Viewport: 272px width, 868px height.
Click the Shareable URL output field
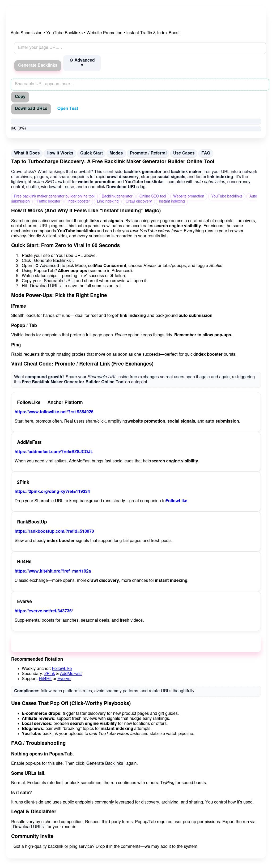139,84
